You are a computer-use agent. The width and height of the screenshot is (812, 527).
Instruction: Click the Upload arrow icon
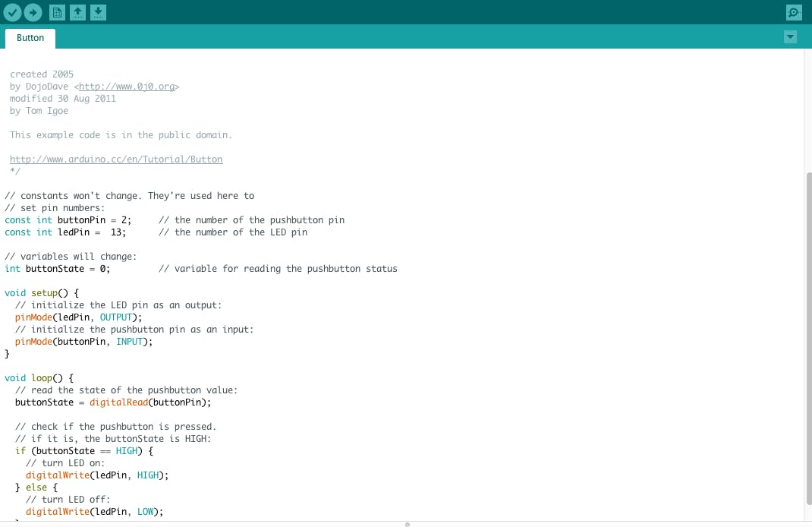(x=33, y=12)
